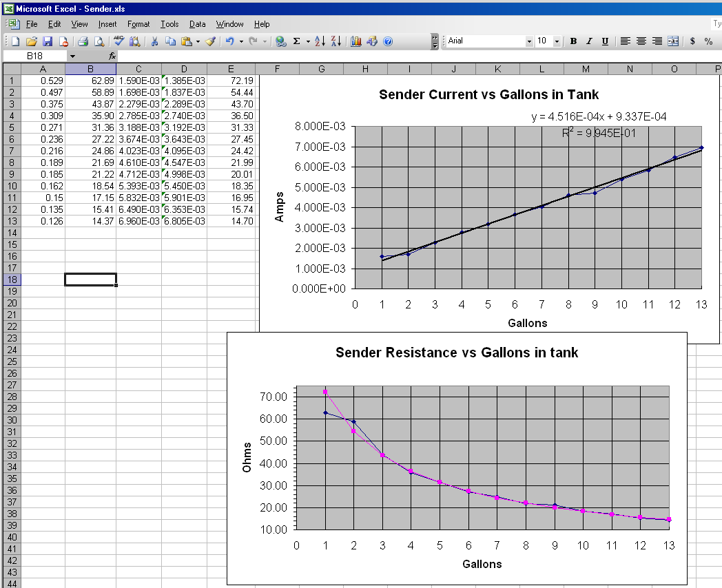Expand the Paste options dropdown
722x588 pixels.
[x=198, y=41]
